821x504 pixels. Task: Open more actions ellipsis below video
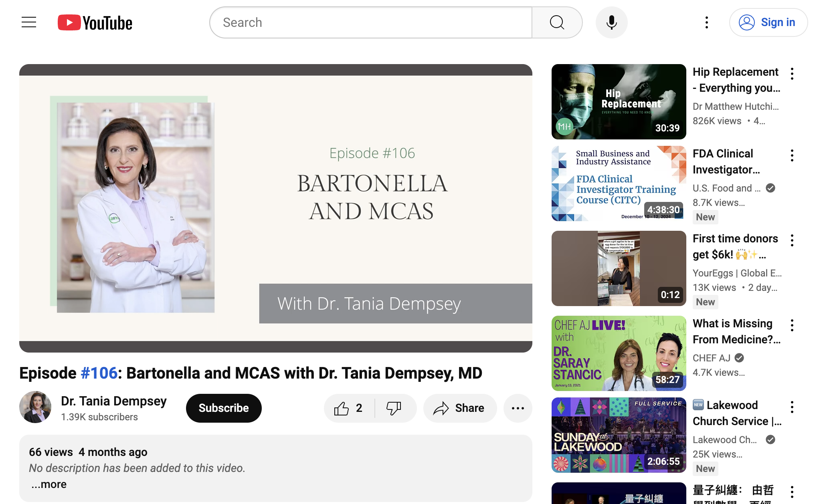pyautogui.click(x=518, y=408)
